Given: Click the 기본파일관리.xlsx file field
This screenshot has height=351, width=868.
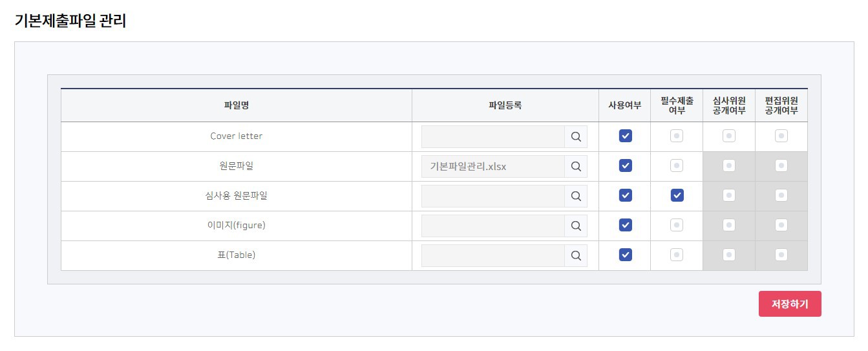Looking at the screenshot, I should tap(493, 166).
